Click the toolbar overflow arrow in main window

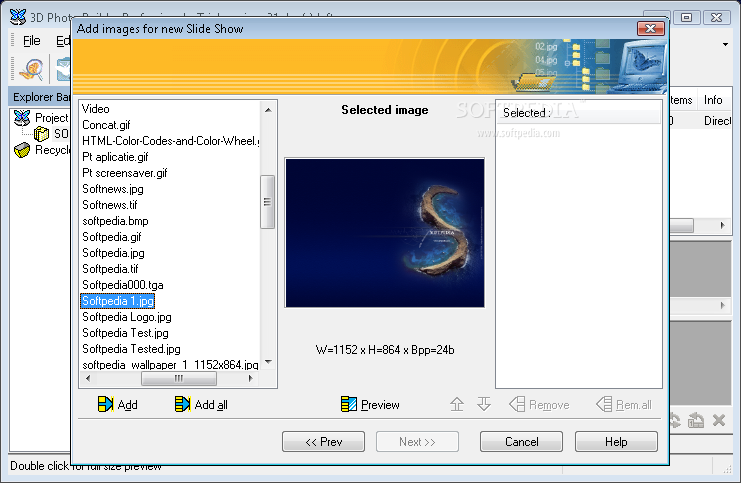click(725, 44)
